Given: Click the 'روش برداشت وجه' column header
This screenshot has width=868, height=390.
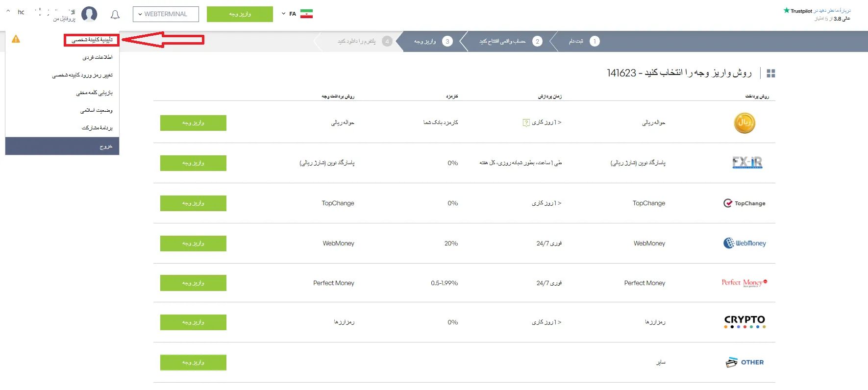Looking at the screenshot, I should pyautogui.click(x=338, y=97).
